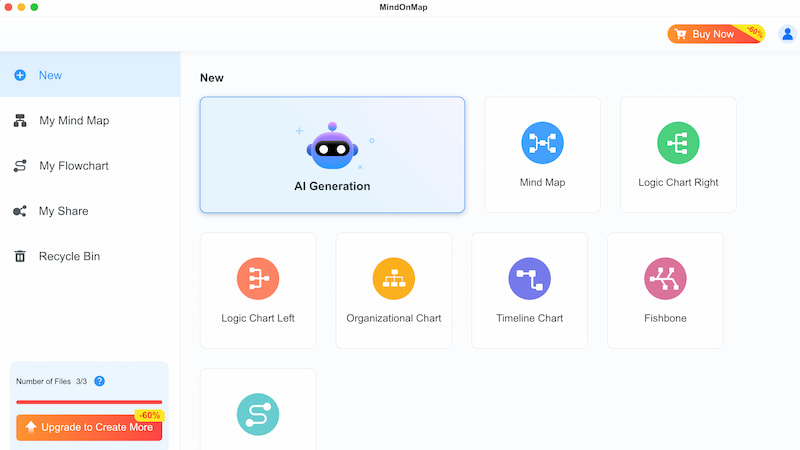This screenshot has height=450, width=800.
Task: Maximize the window with green button
Action: 34,7
